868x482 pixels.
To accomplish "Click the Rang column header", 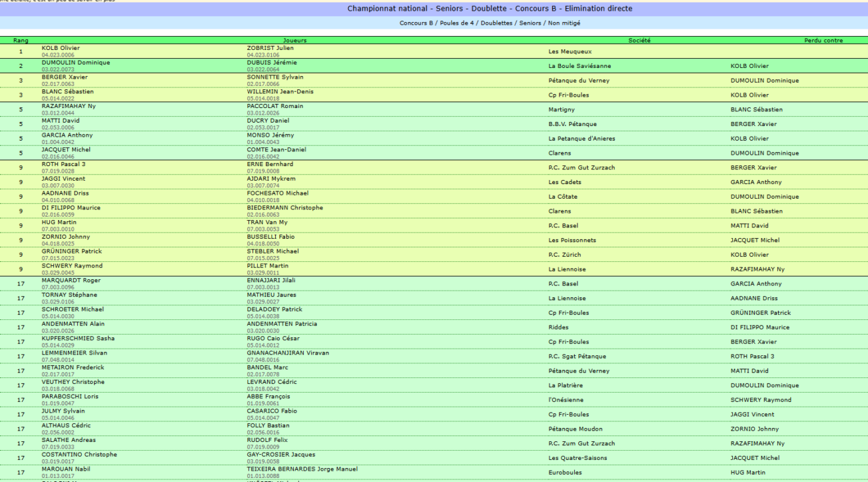I will [21, 41].
